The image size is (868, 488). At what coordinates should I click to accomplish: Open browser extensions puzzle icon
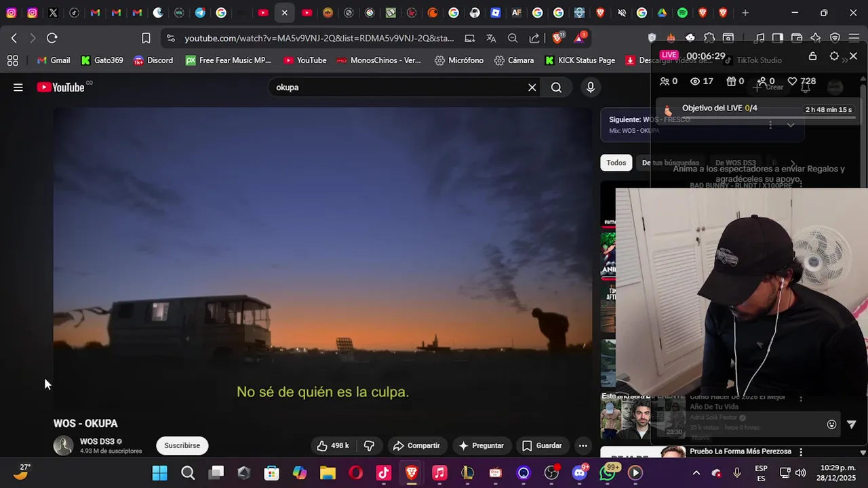coord(709,38)
